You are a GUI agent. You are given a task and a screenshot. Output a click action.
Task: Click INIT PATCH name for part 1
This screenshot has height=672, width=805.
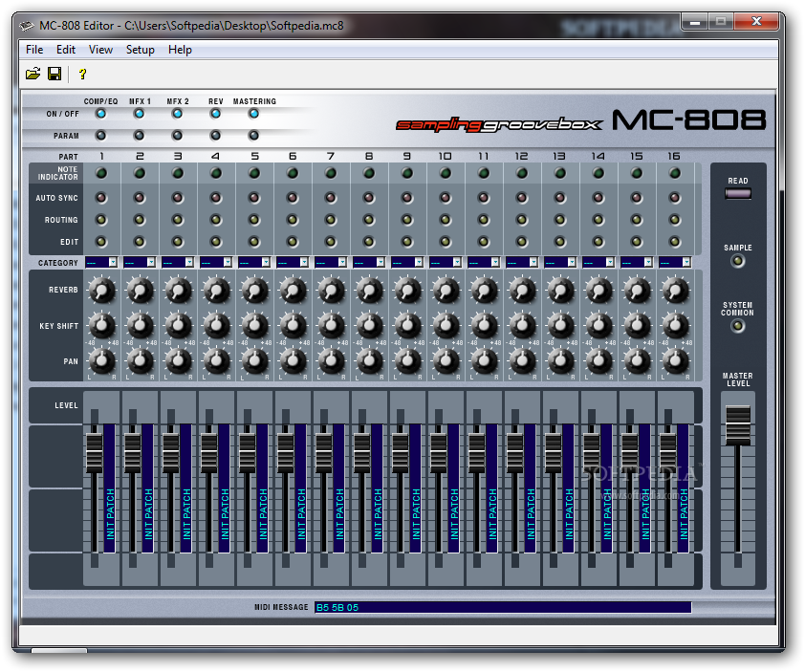click(x=110, y=488)
